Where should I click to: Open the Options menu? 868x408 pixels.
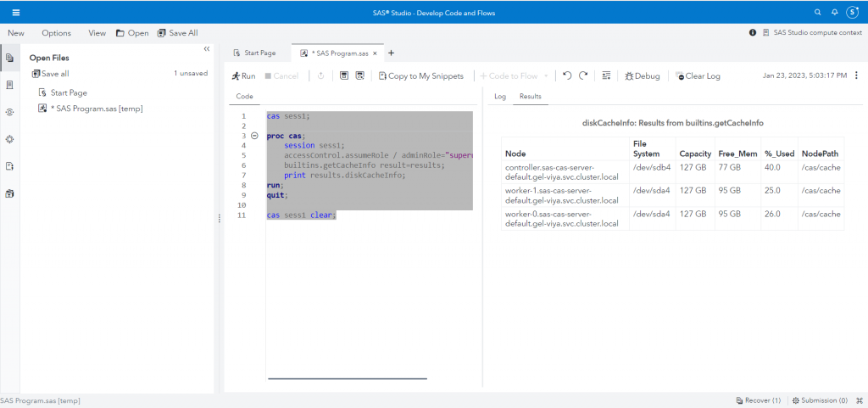pos(57,32)
